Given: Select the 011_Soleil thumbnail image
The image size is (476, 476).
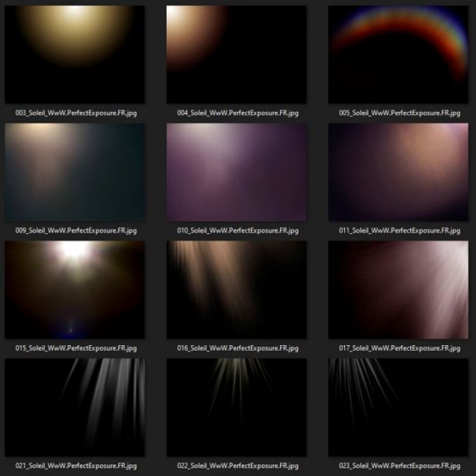Looking at the screenshot, I should pos(398,172).
